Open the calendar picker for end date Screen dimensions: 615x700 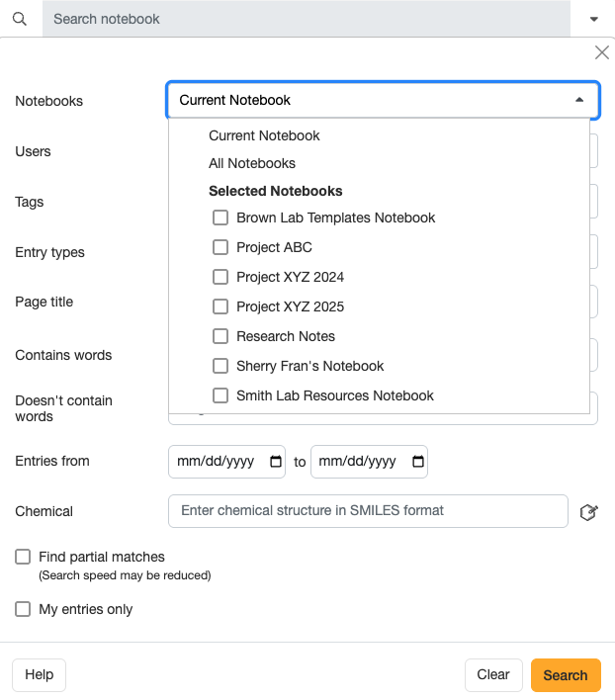click(417, 462)
